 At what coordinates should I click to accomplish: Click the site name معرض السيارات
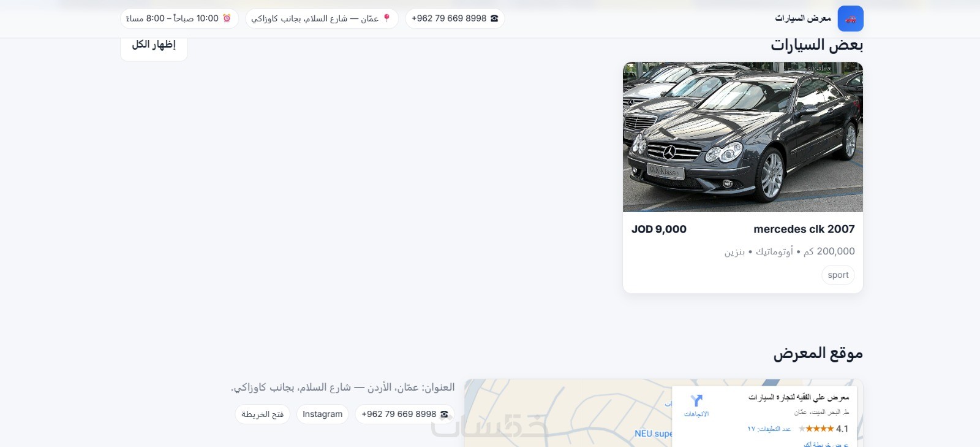803,18
